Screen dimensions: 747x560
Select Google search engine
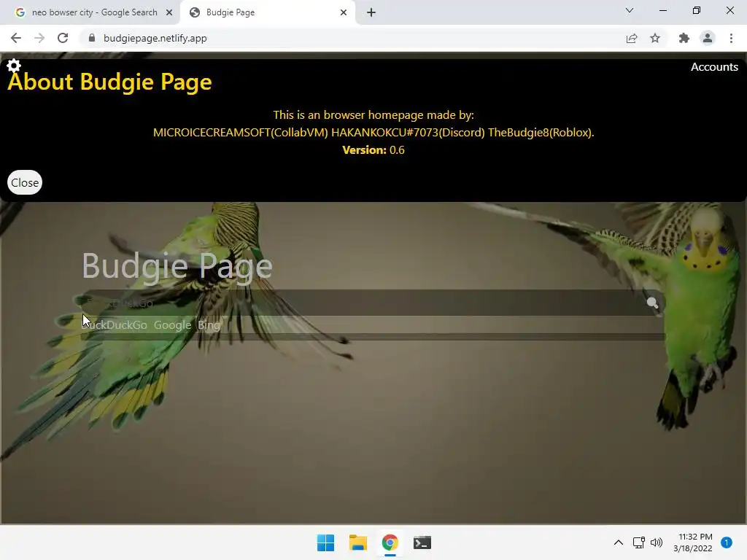(x=172, y=325)
